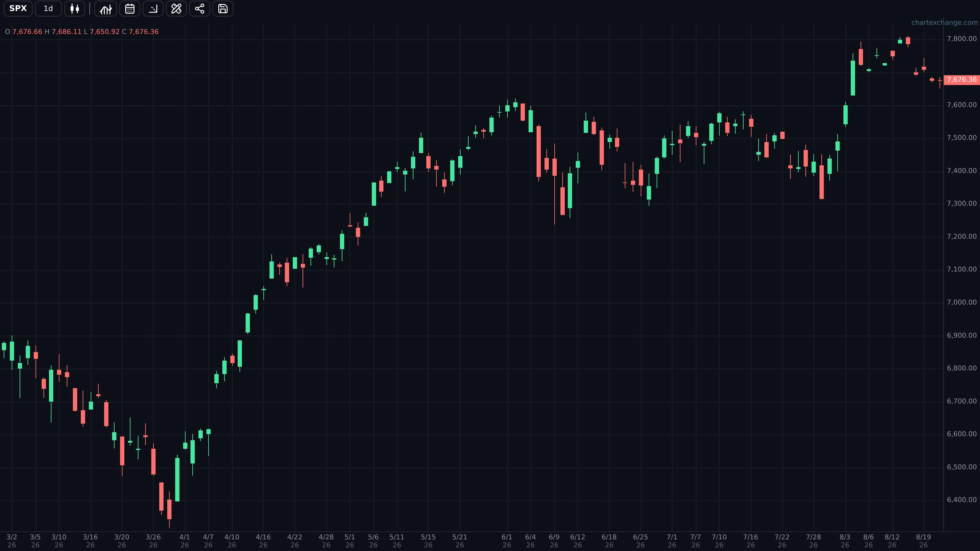Save the chart layout
980x551 pixels.
223,8
